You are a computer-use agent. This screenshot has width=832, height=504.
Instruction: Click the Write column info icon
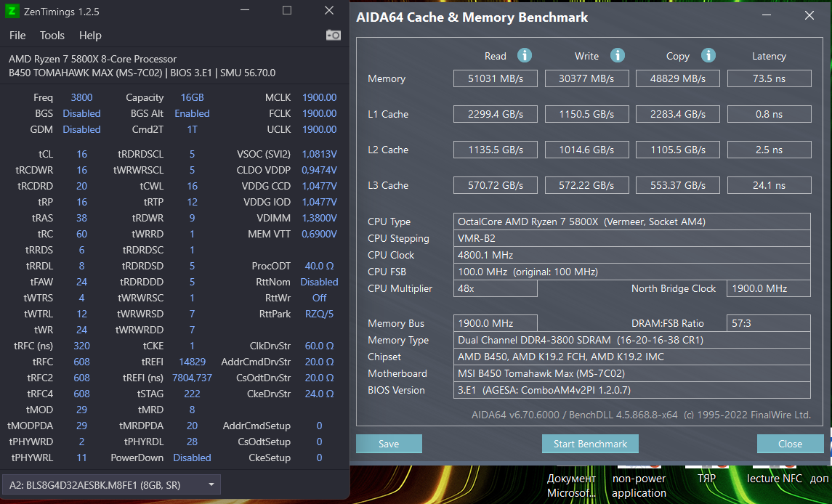coord(617,55)
